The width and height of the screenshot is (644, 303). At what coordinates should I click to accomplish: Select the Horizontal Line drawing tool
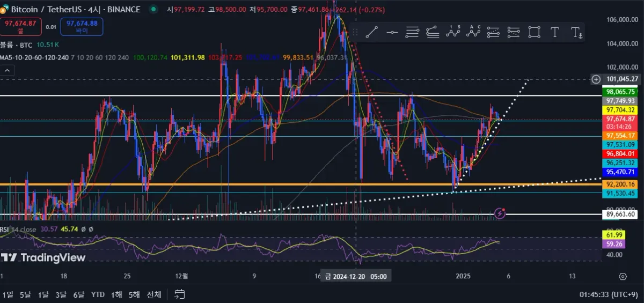(x=392, y=33)
